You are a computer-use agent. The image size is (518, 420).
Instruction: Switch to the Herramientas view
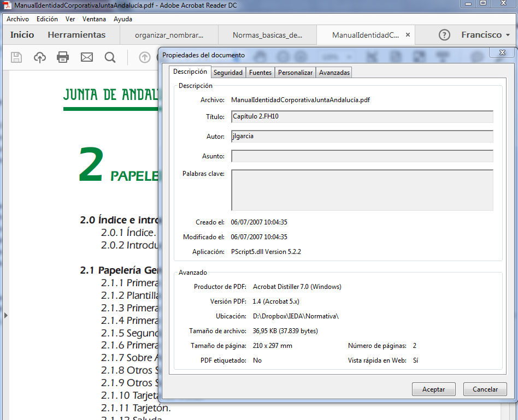(x=76, y=34)
